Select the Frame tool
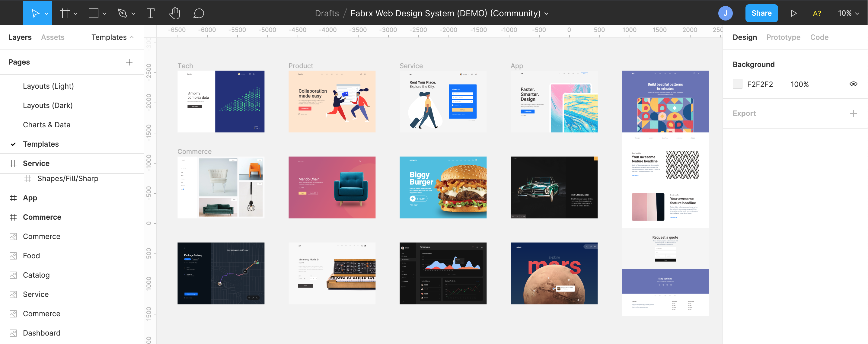Image resolution: width=868 pixels, height=344 pixels. (x=65, y=13)
